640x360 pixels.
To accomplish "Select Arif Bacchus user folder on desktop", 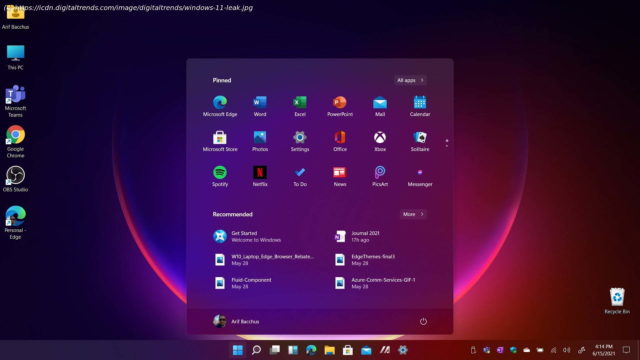I will click(x=15, y=17).
